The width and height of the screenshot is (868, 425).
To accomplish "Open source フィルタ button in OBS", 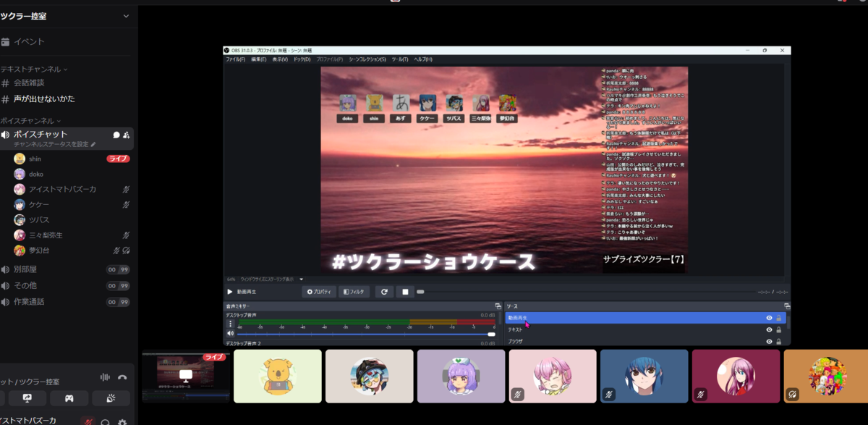I will (x=354, y=292).
